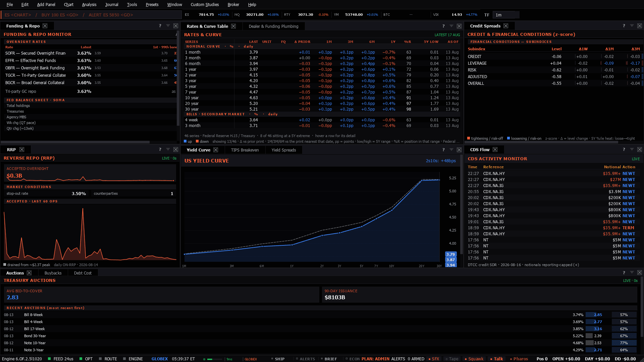Image resolution: width=644 pixels, height=362 pixels.
Task: Click the CDS Flow panel's top-right X icon
Action: pyautogui.click(x=640, y=149)
